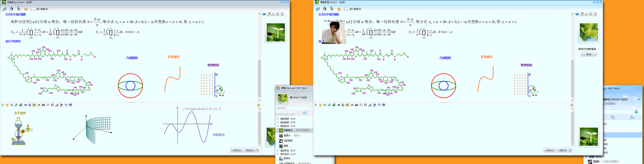Expand the 我的同学 (0/0) group
Viewport: 644px width, 164px height.
pyautogui.click(x=278, y=119)
